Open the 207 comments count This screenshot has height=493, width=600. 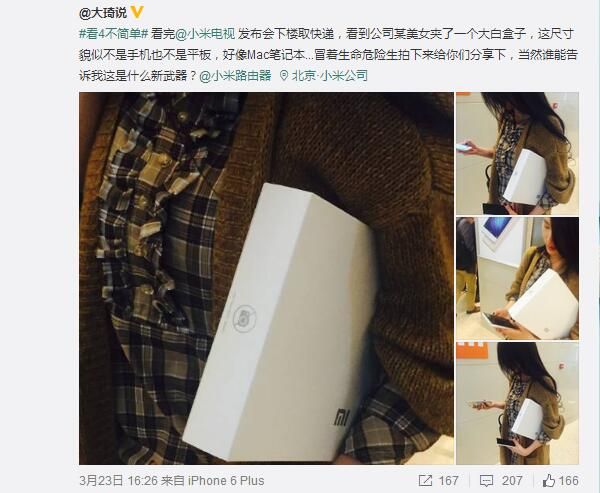pos(512,480)
